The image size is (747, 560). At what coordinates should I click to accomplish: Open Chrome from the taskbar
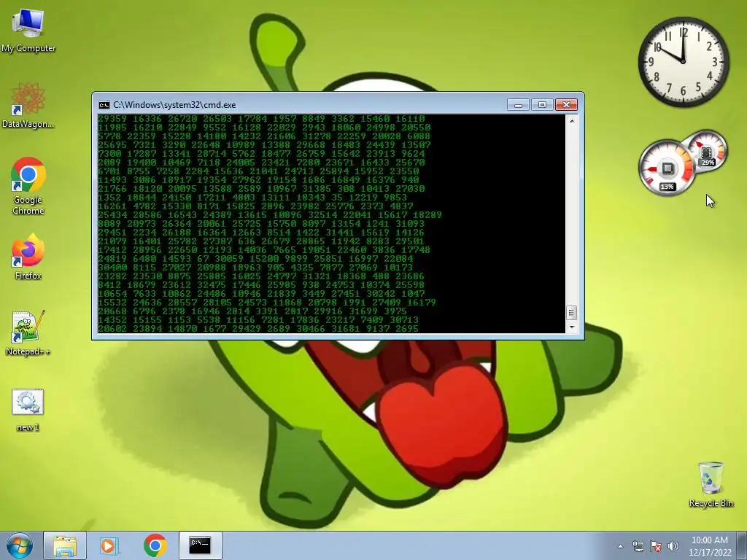tap(155, 545)
